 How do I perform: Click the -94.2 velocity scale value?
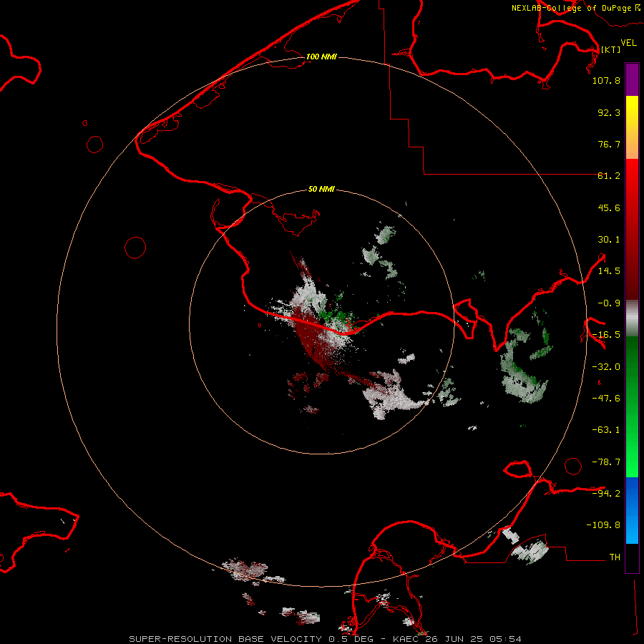[x=606, y=493]
